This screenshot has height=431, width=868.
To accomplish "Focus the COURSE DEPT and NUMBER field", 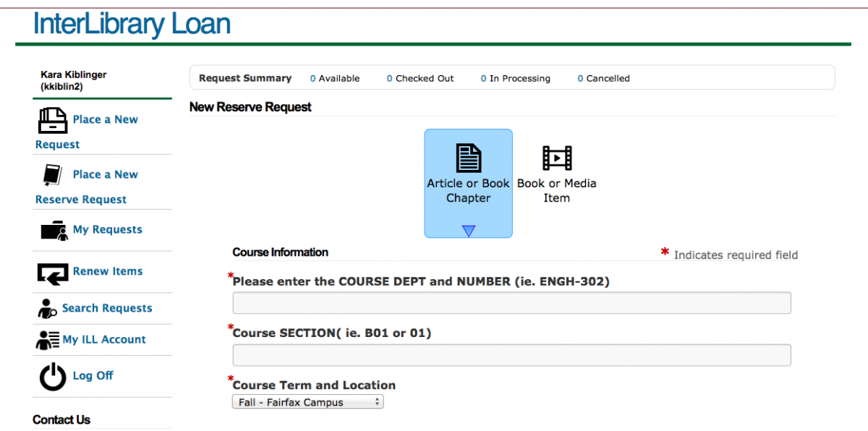I will tap(511, 303).
